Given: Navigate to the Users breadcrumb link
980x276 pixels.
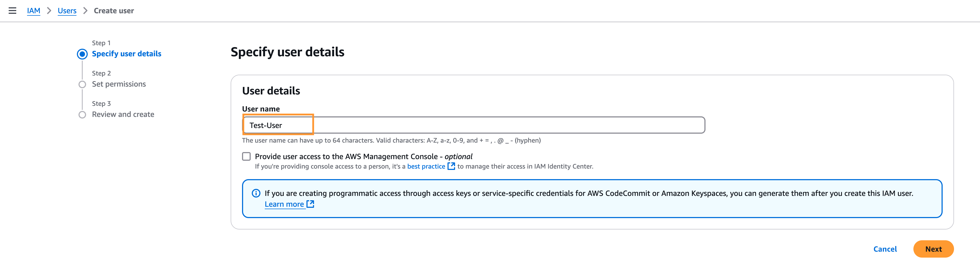Looking at the screenshot, I should click(67, 11).
